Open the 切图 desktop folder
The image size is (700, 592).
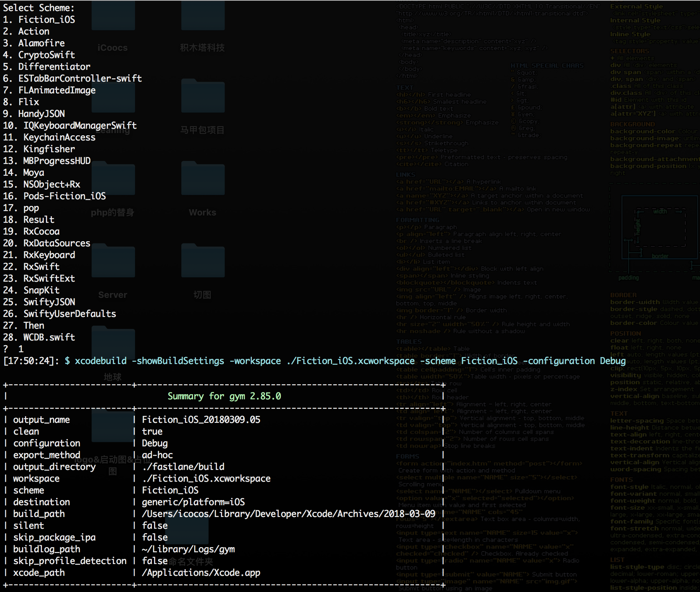203,261
